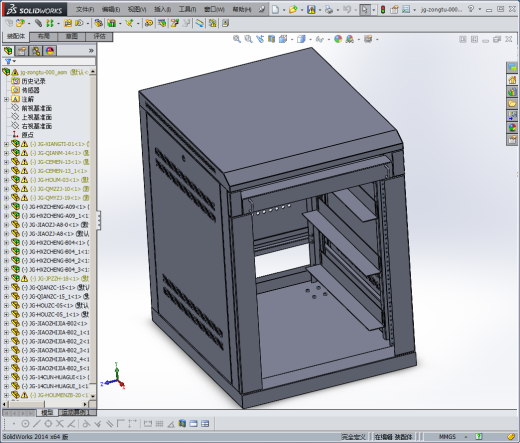Expand the tree panel tabs chevron

pyautogui.click(x=91, y=51)
